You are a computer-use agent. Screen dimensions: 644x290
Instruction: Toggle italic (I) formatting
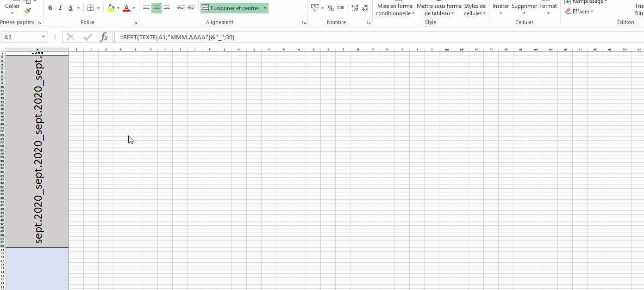[x=61, y=8]
